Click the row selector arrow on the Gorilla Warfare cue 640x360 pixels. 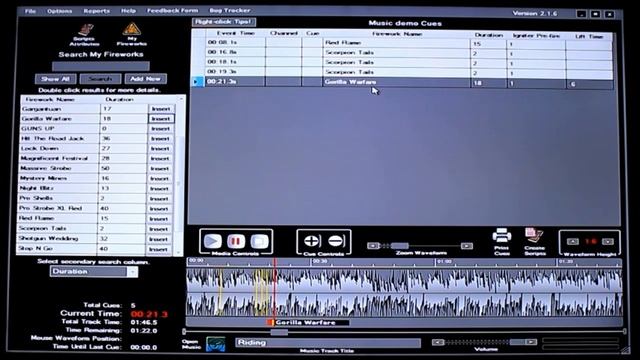(x=198, y=82)
